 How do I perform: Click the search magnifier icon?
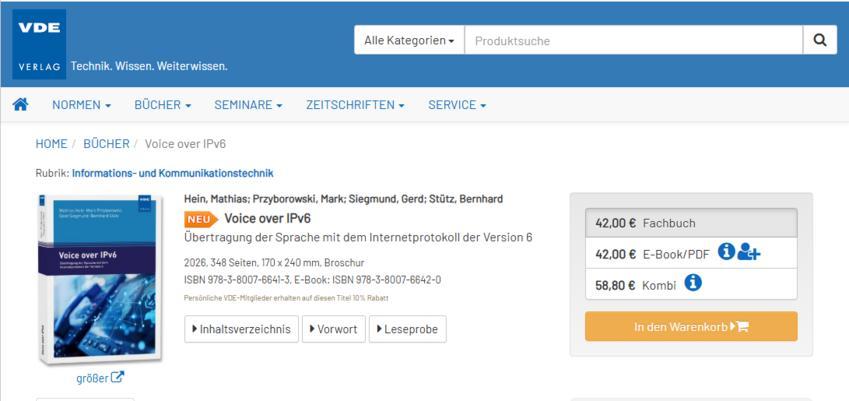[x=819, y=41]
